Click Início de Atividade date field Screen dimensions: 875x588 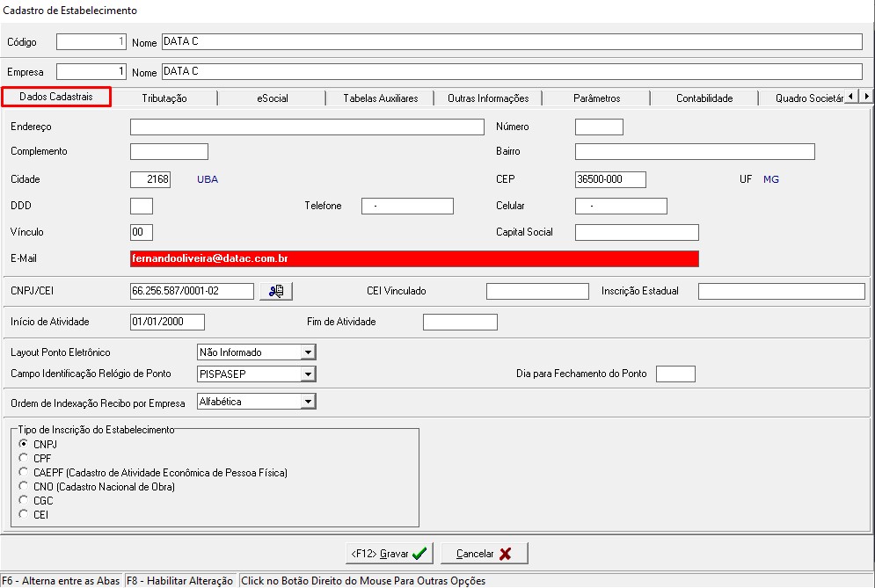[x=167, y=322]
